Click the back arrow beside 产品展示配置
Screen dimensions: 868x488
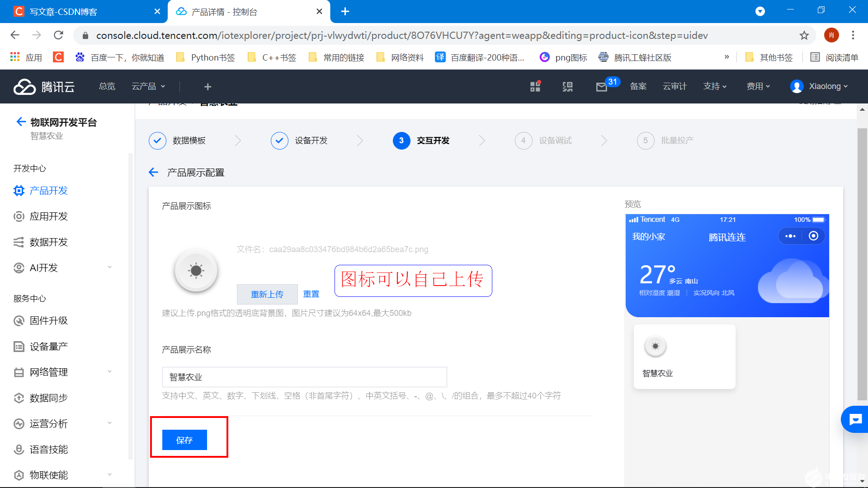pyautogui.click(x=153, y=173)
